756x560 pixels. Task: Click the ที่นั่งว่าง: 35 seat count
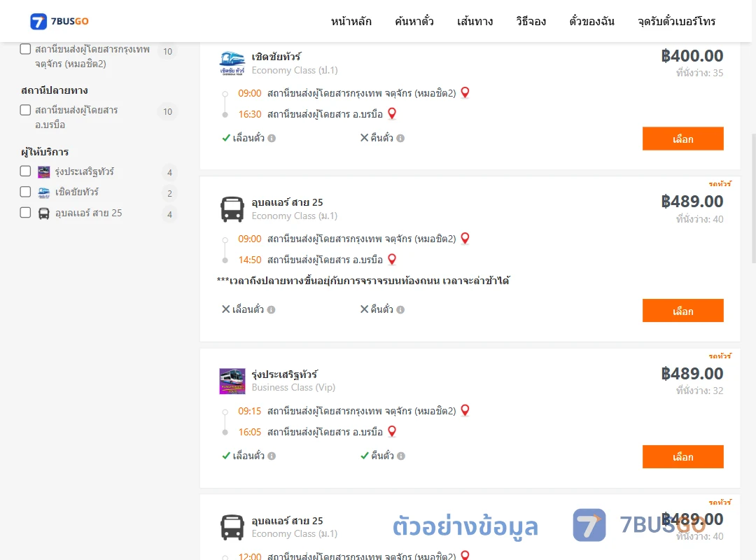point(699,73)
